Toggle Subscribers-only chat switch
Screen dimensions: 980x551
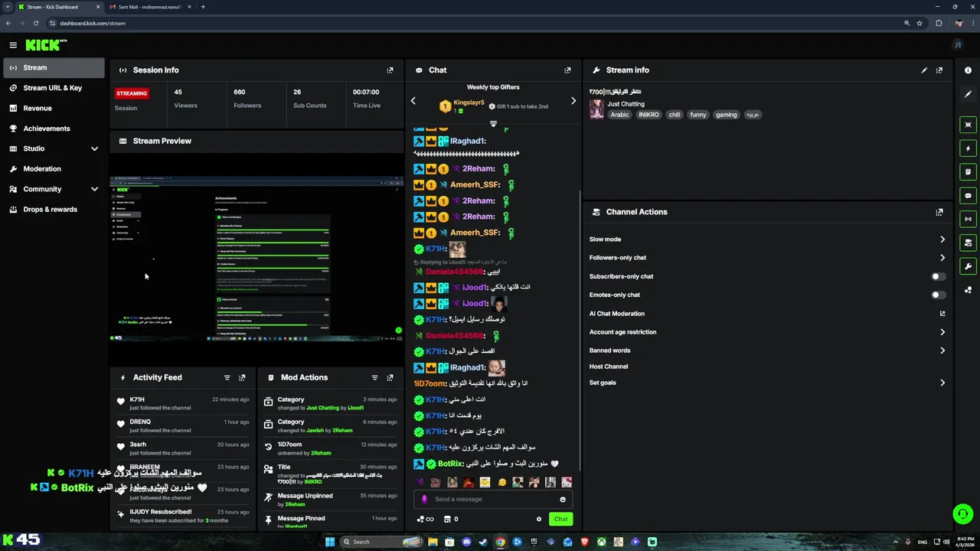pyautogui.click(x=938, y=276)
